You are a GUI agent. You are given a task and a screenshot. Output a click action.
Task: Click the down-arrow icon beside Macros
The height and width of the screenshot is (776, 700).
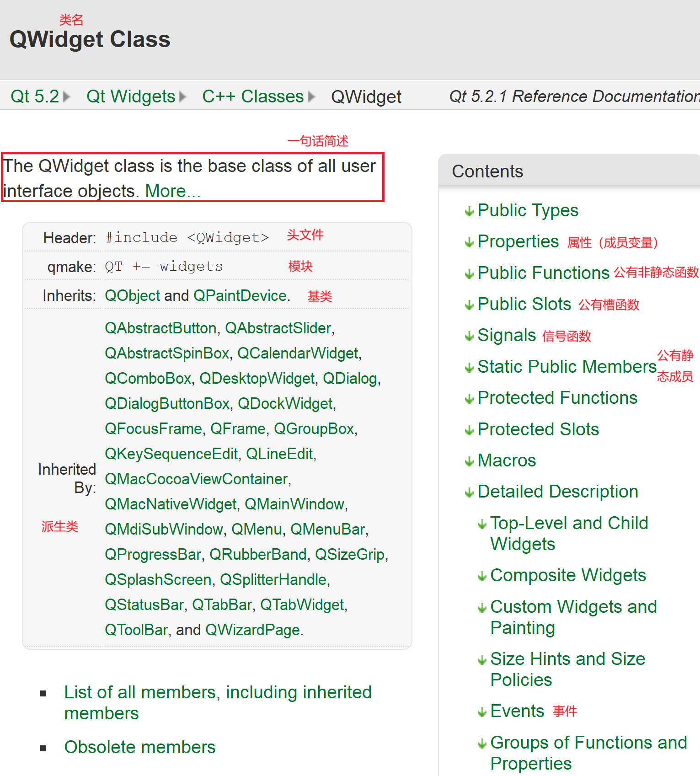coord(469,461)
